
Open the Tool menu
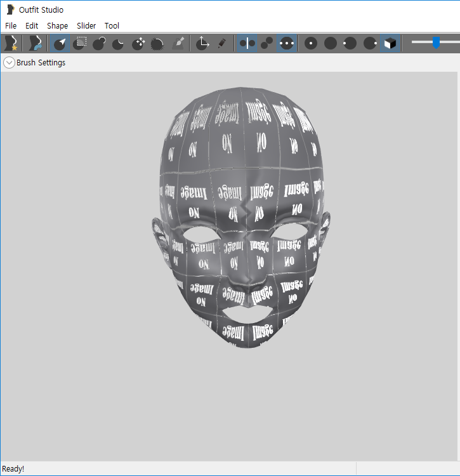click(x=112, y=26)
